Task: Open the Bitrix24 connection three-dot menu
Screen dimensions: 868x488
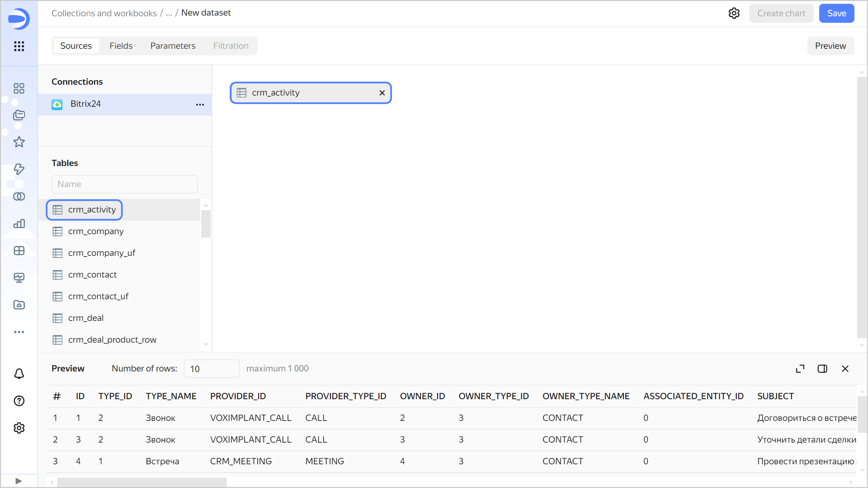Action: click(200, 104)
